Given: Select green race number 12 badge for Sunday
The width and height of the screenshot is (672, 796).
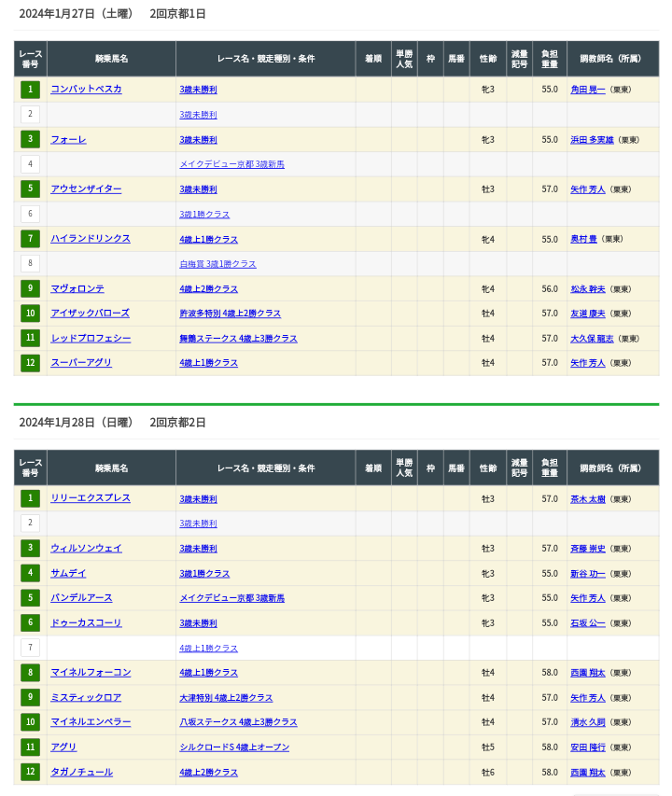Looking at the screenshot, I should (x=31, y=772).
